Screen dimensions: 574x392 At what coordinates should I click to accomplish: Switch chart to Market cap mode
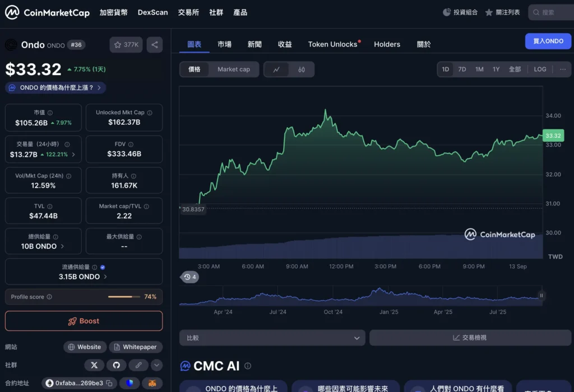coord(234,69)
